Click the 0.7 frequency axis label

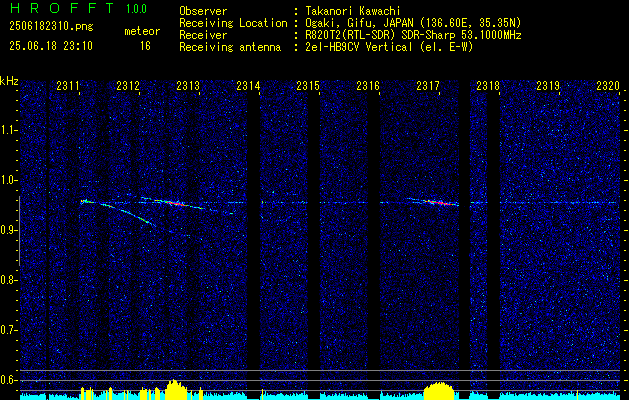(x=9, y=330)
